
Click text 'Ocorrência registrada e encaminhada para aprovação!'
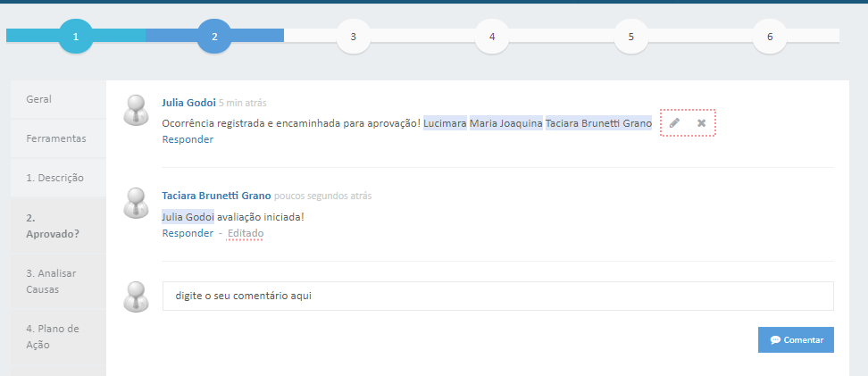pos(292,123)
